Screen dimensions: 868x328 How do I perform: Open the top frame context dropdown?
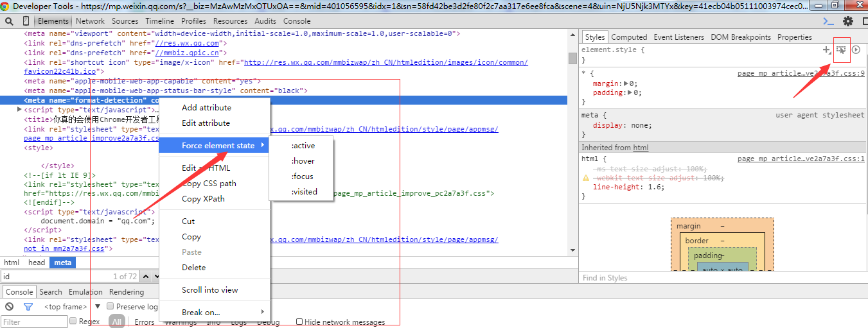(73, 307)
